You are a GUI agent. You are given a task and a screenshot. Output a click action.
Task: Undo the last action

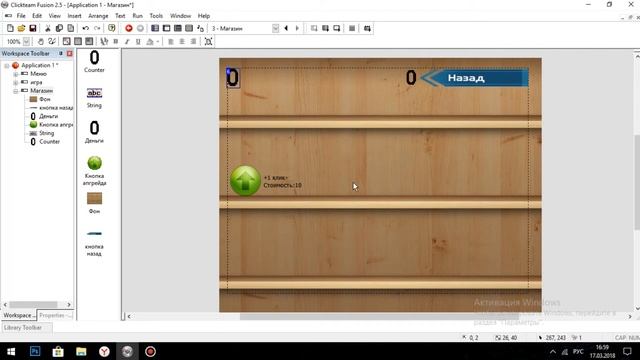86,28
